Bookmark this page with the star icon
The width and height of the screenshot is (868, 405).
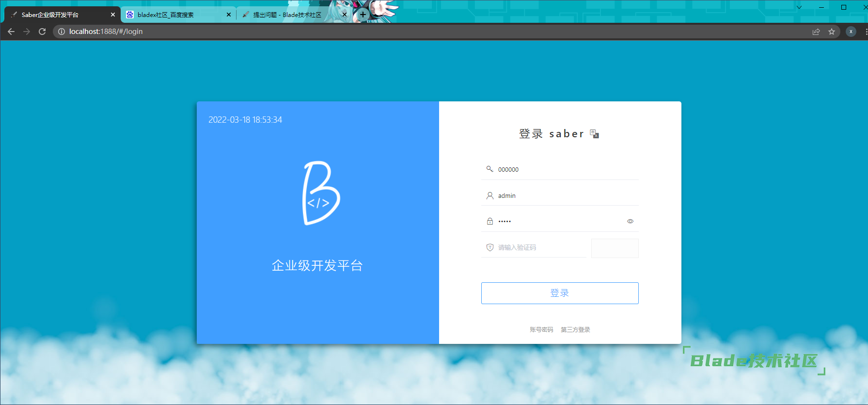point(832,32)
